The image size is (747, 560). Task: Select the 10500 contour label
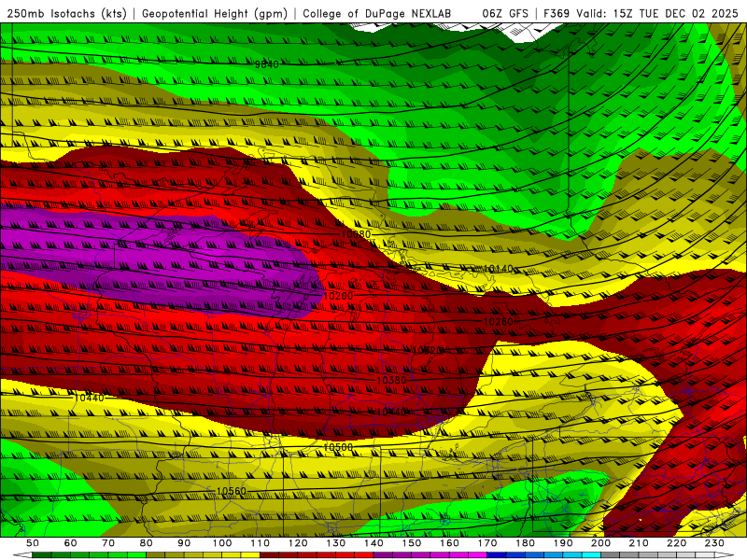coord(338,447)
